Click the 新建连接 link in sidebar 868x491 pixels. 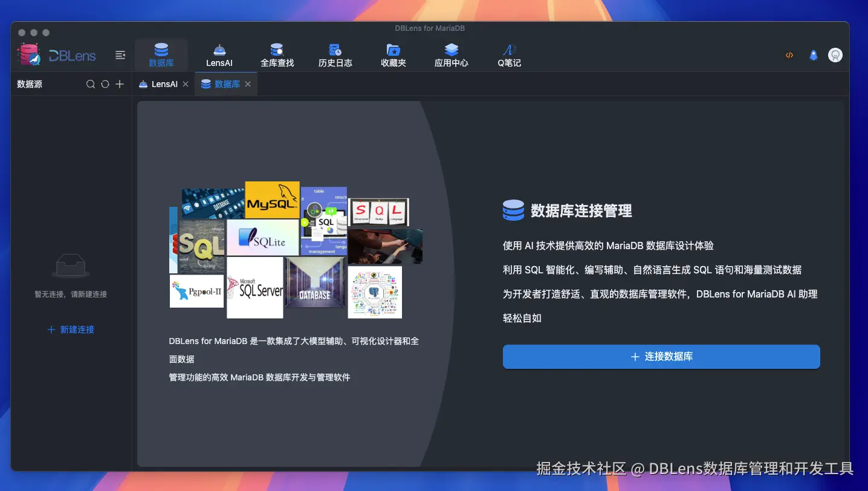coord(71,330)
